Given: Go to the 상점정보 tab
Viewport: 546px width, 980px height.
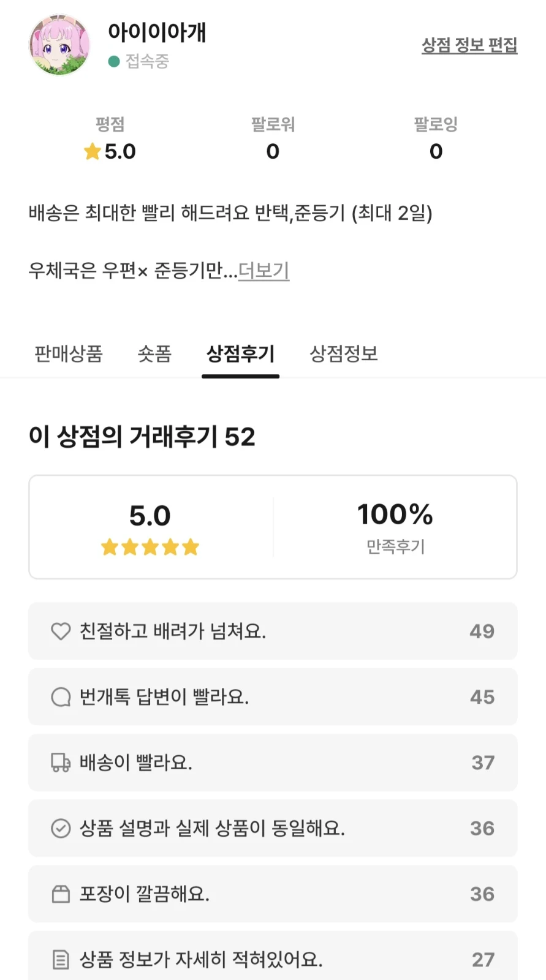Looking at the screenshot, I should click(x=344, y=353).
